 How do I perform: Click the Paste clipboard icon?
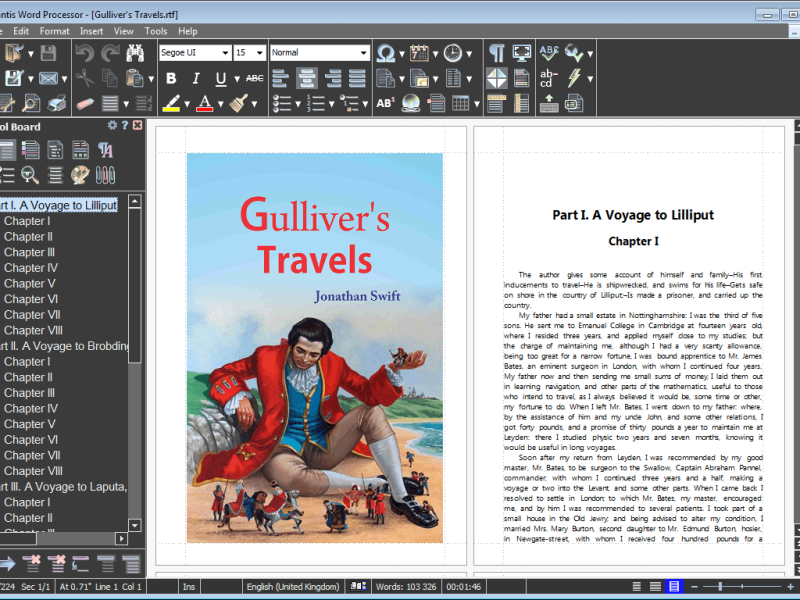click(134, 78)
